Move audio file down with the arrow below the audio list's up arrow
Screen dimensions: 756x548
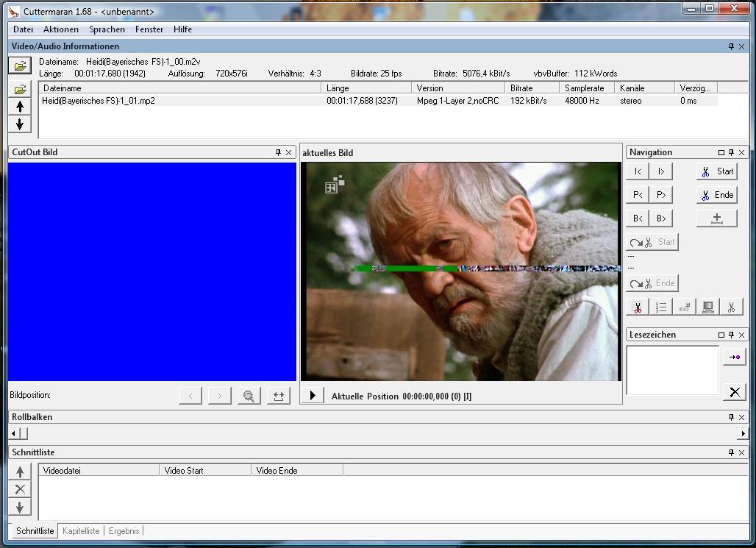(x=21, y=124)
